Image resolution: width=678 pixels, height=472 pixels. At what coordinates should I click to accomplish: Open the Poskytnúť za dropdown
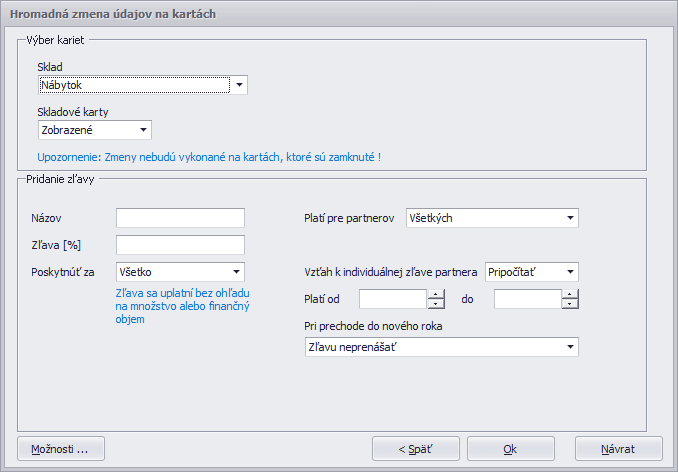tap(180, 272)
